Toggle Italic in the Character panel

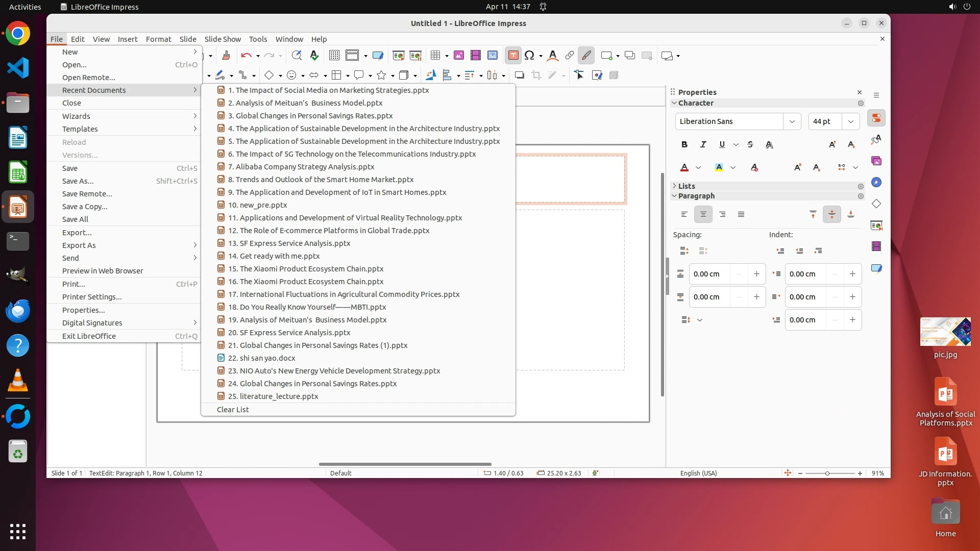click(703, 144)
